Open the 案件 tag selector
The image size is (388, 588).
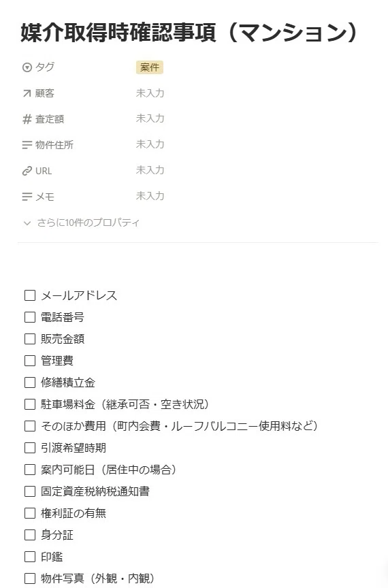[149, 67]
